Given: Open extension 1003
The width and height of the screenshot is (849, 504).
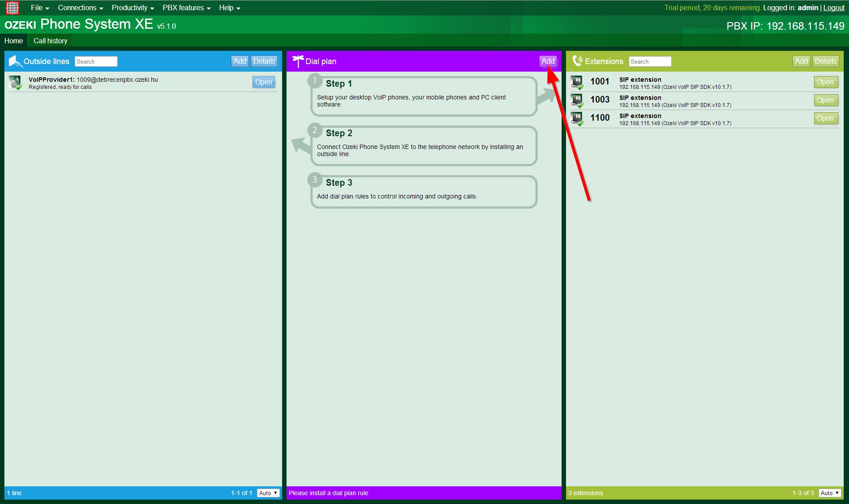Looking at the screenshot, I should tap(825, 100).
